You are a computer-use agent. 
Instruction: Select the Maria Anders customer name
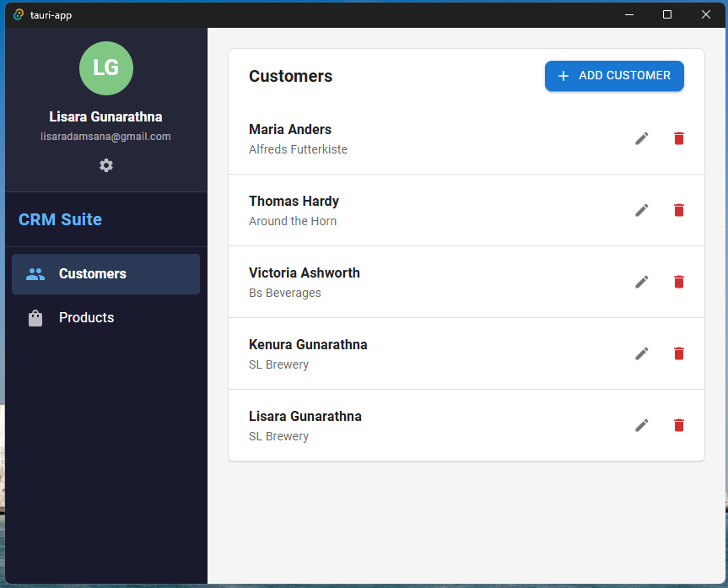(x=290, y=130)
